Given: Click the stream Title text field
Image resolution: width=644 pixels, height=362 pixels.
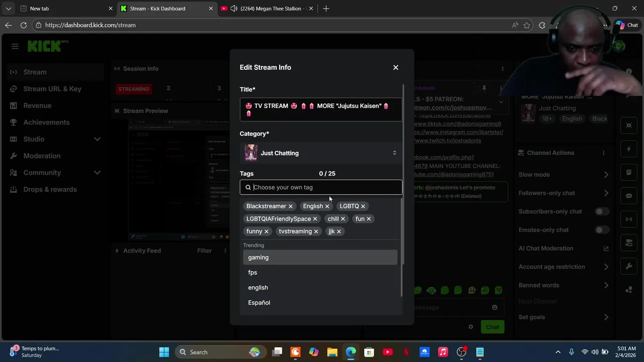Looking at the screenshot, I should [321, 110].
